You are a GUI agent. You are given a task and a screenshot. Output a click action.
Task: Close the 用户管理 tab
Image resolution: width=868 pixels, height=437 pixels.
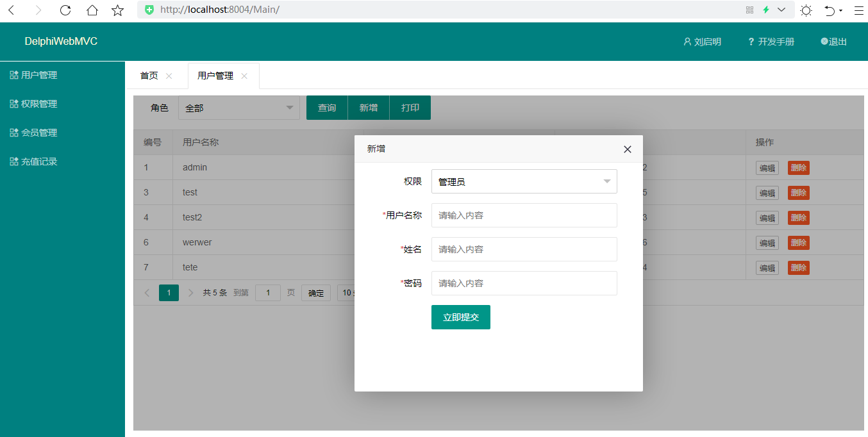pos(244,75)
